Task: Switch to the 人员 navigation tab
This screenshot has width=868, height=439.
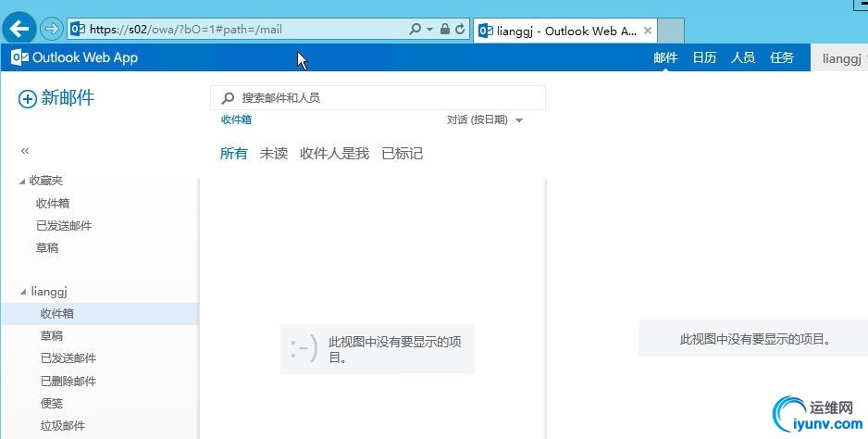Action: 743,57
